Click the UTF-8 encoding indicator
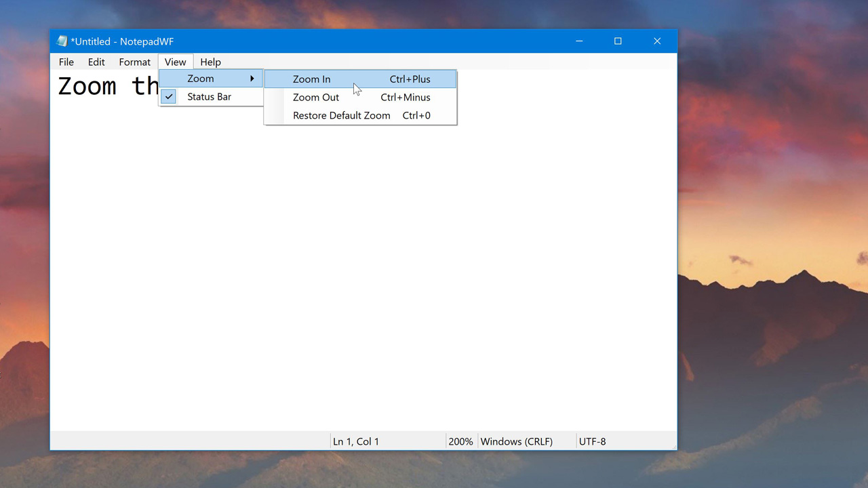Viewport: 868px width, 488px height. 592,441
